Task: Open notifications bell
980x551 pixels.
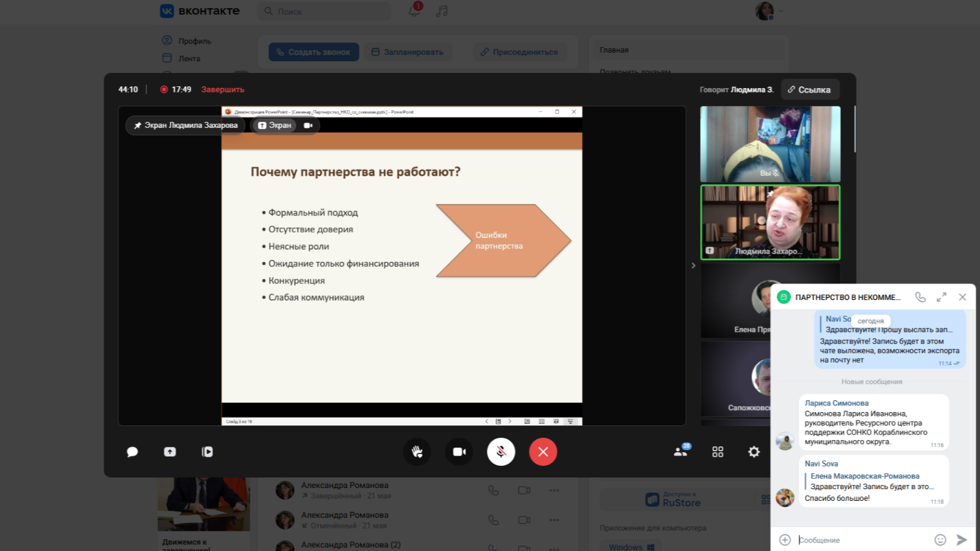Action: pos(415,10)
